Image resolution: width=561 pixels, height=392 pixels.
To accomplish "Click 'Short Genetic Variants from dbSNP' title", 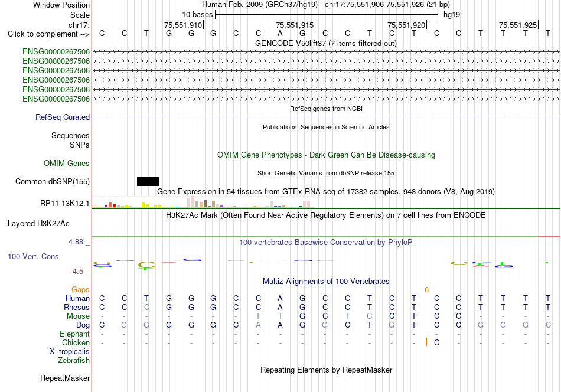I will 326,173.
